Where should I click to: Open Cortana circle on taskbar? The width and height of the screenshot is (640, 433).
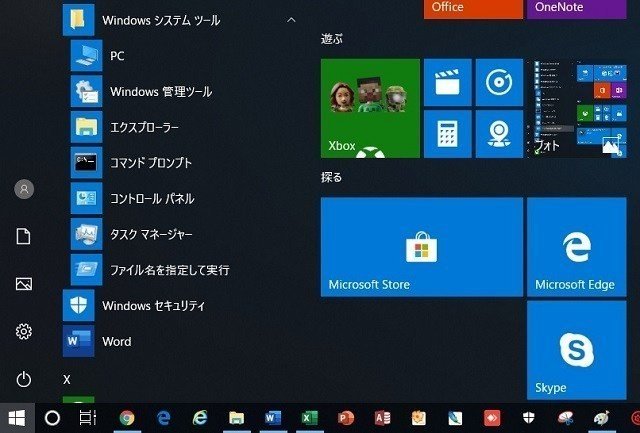click(52, 418)
